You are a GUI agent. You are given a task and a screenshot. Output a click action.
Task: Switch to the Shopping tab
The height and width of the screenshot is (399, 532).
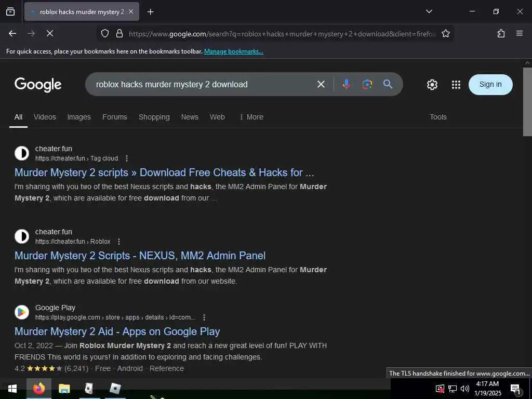click(x=154, y=117)
